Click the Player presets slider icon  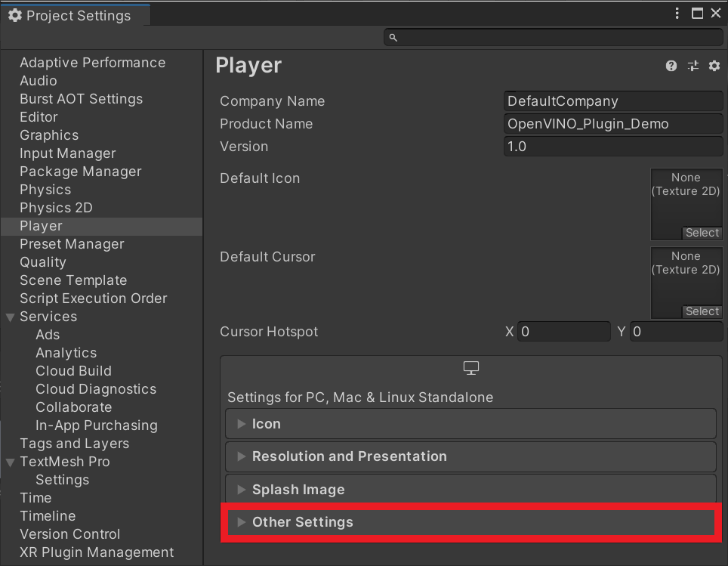(x=693, y=66)
